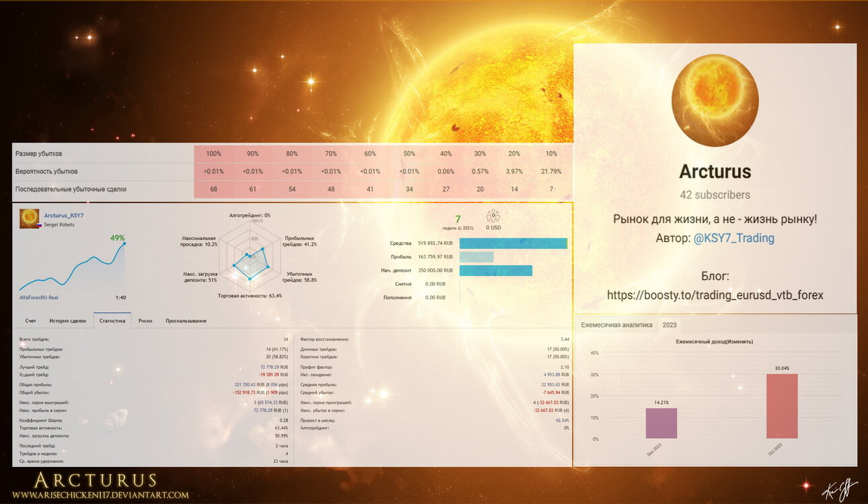Open the Риски tab

(145, 321)
